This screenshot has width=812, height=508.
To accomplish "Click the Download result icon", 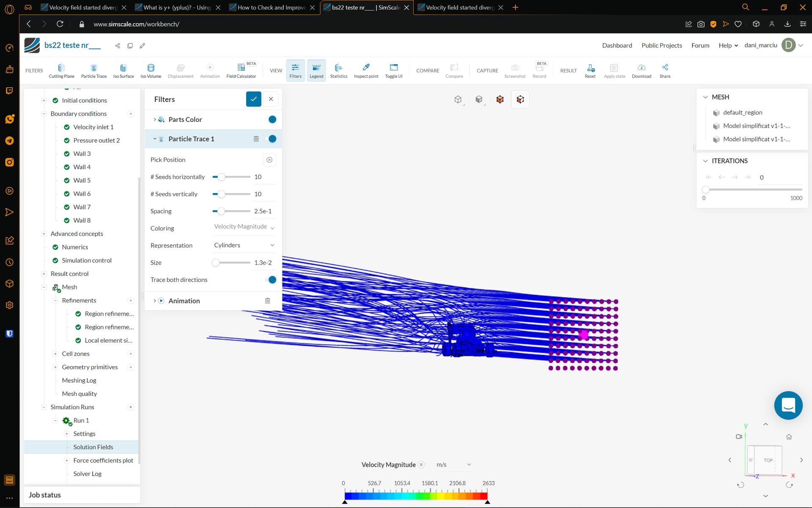I will coord(641,70).
